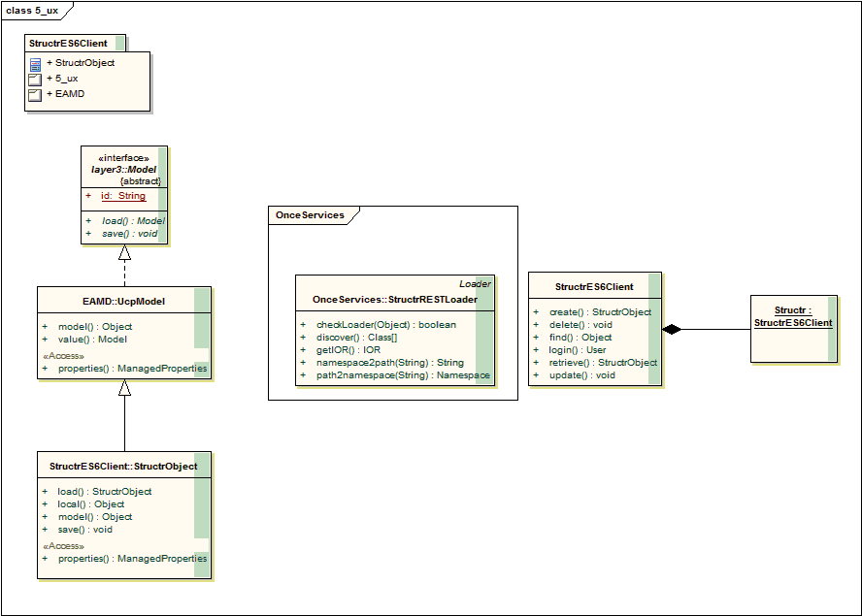Screen dimensions: 862x616
Task: Select the StructrES6Client::StructrObject class title
Action: [122, 467]
